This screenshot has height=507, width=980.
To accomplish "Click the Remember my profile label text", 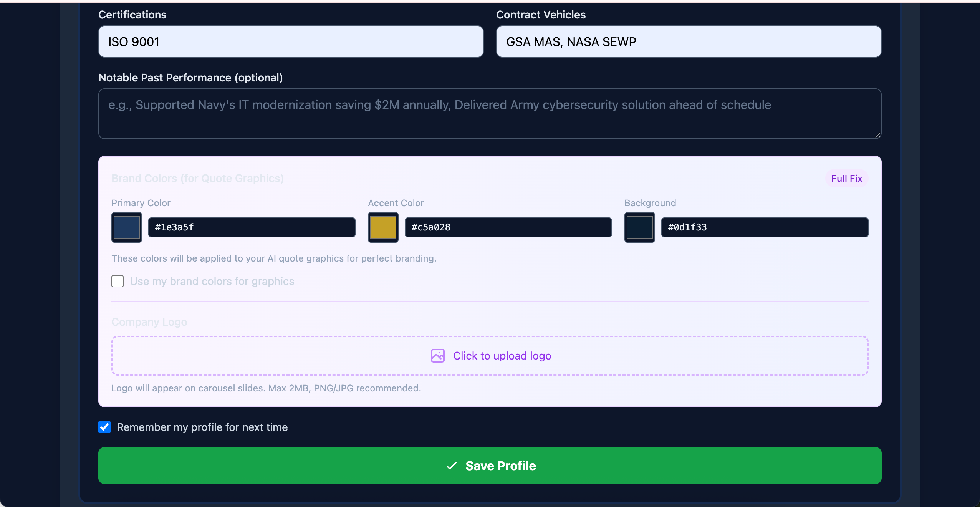I will [202, 427].
